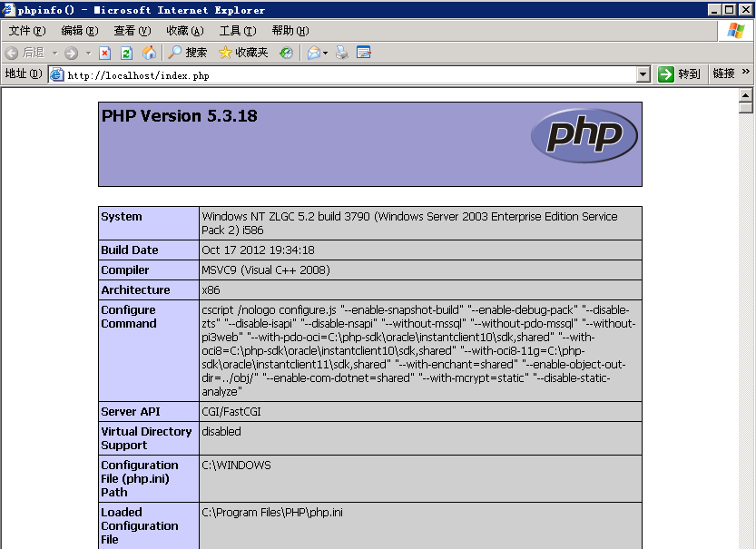
Task: Click the Compiler label
Action: click(125, 270)
